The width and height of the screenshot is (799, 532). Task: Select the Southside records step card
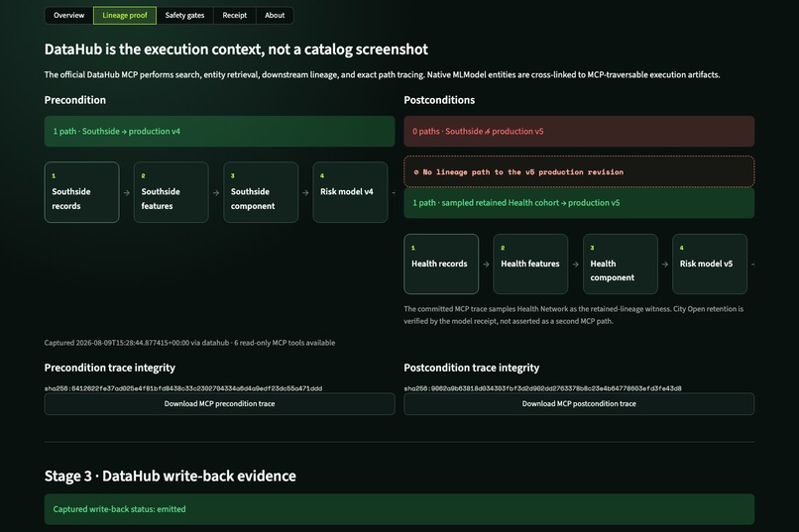pos(81,192)
